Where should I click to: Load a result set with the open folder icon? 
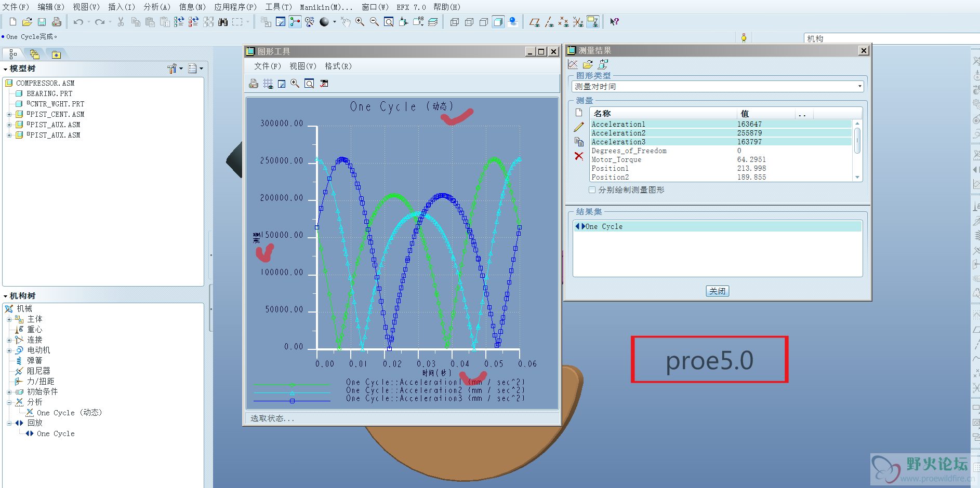(588, 64)
